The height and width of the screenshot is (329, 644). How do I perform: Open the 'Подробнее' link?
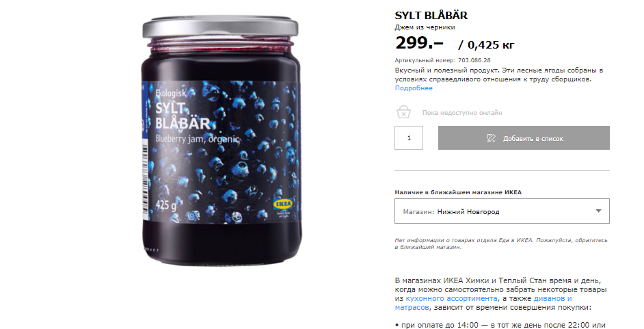click(414, 88)
